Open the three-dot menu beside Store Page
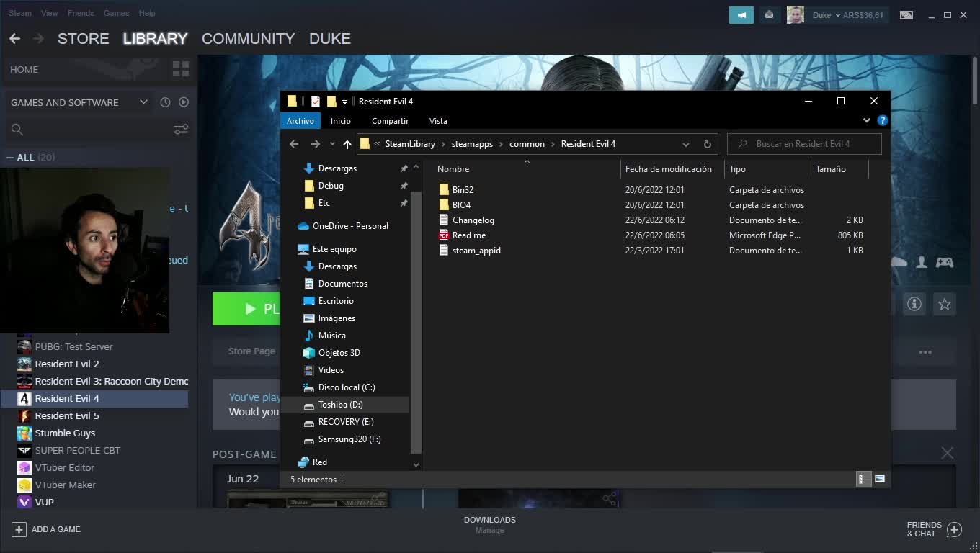The width and height of the screenshot is (980, 553). coord(925,352)
